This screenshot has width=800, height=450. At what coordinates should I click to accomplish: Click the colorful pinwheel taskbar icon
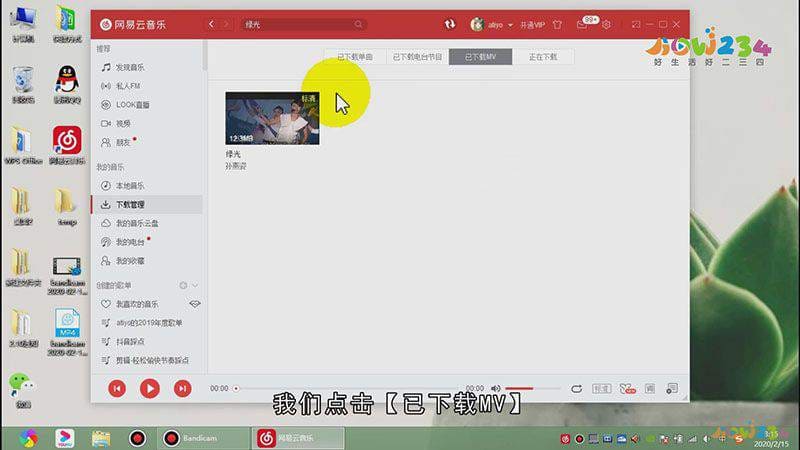[29, 438]
